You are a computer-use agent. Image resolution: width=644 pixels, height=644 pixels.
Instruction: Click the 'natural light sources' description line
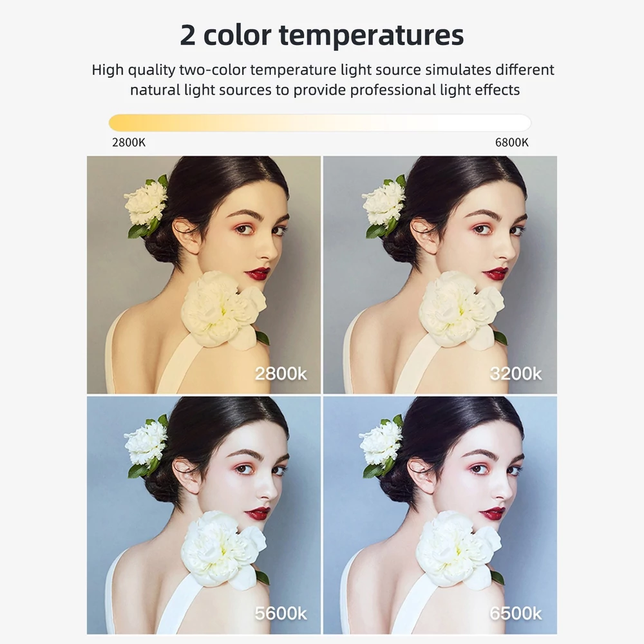[325, 90]
